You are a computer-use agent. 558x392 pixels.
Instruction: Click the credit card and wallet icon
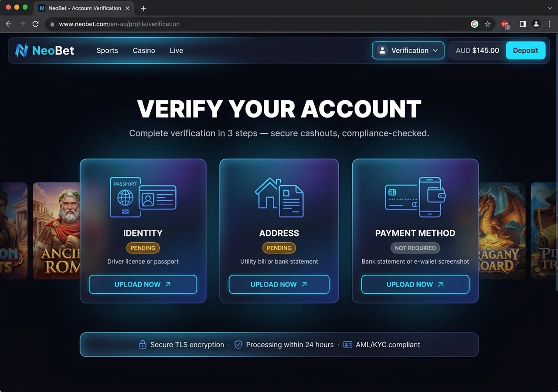tap(415, 197)
